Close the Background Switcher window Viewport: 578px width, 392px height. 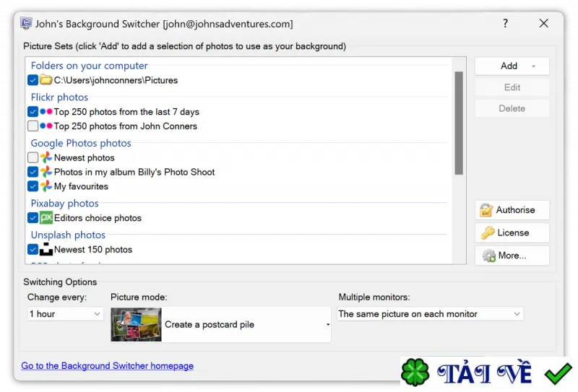(544, 24)
